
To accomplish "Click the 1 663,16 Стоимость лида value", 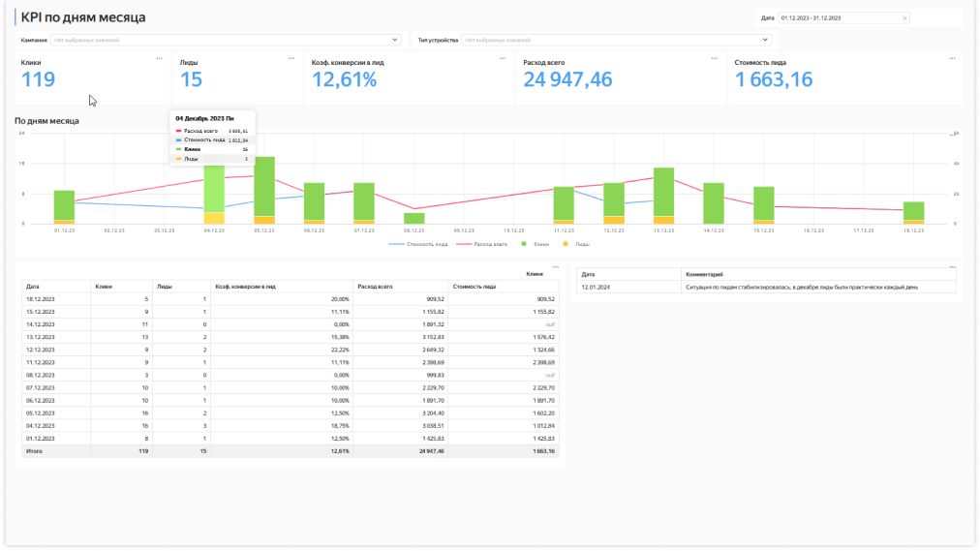I will pos(774,79).
